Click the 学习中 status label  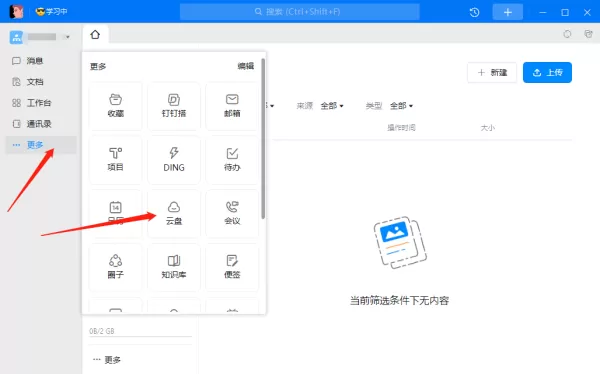[x=51, y=11]
